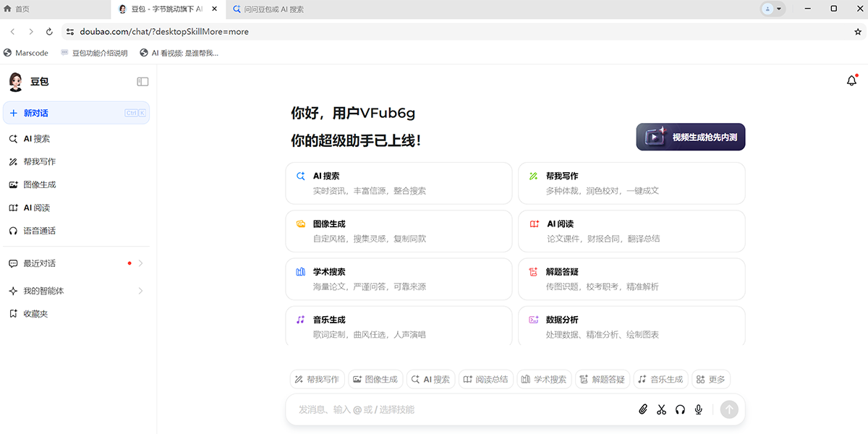
Task: Click the 解题答疑 skill chip above the input
Action: pyautogui.click(x=603, y=379)
